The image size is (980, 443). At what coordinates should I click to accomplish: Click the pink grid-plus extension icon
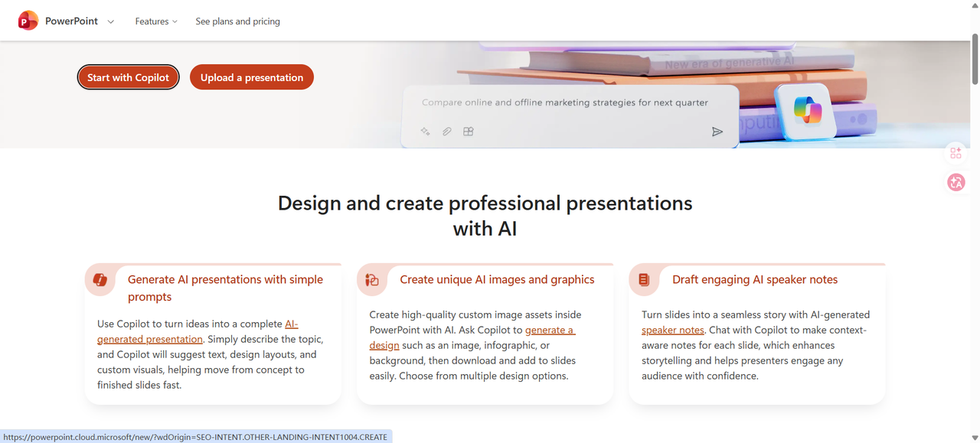(x=955, y=152)
